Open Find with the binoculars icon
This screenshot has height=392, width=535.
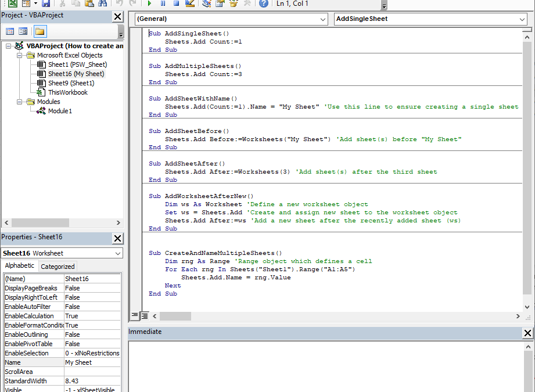point(102,3)
